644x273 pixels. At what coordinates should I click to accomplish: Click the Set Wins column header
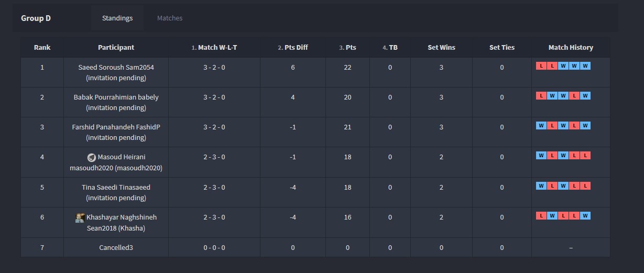[441, 48]
